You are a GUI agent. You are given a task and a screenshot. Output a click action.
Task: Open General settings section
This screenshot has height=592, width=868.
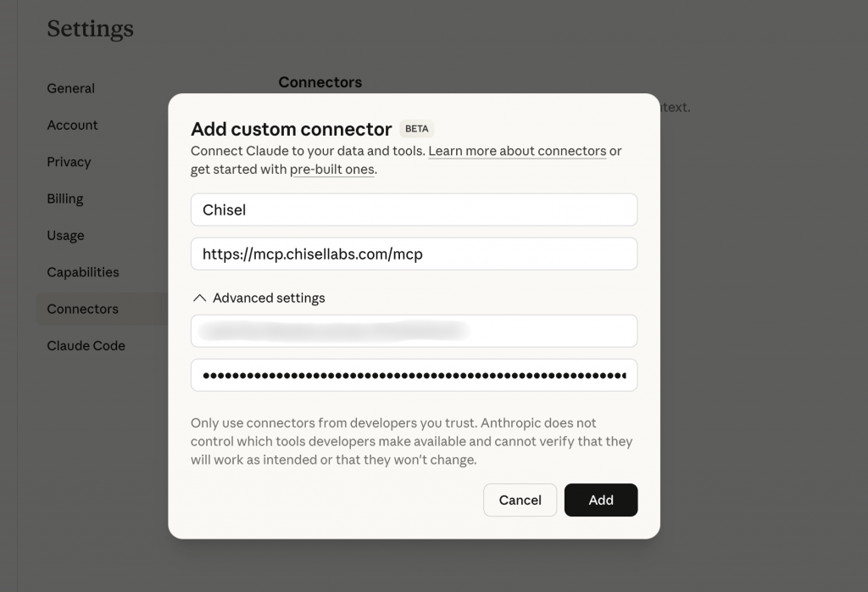[x=71, y=88]
